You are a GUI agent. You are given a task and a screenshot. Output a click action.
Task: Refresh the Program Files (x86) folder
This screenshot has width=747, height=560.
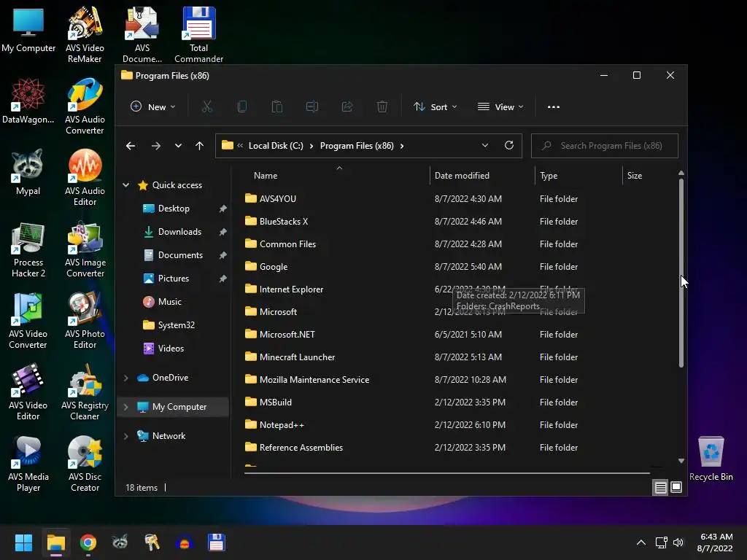click(x=508, y=145)
